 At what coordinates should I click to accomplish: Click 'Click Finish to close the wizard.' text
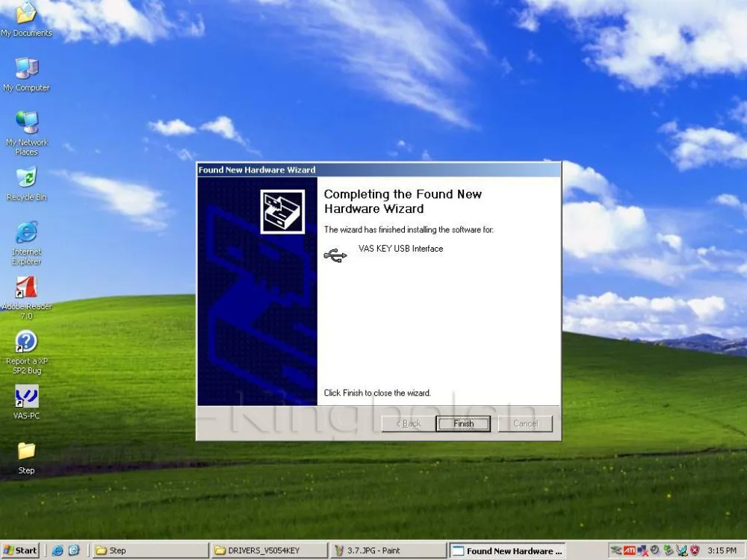[377, 393]
